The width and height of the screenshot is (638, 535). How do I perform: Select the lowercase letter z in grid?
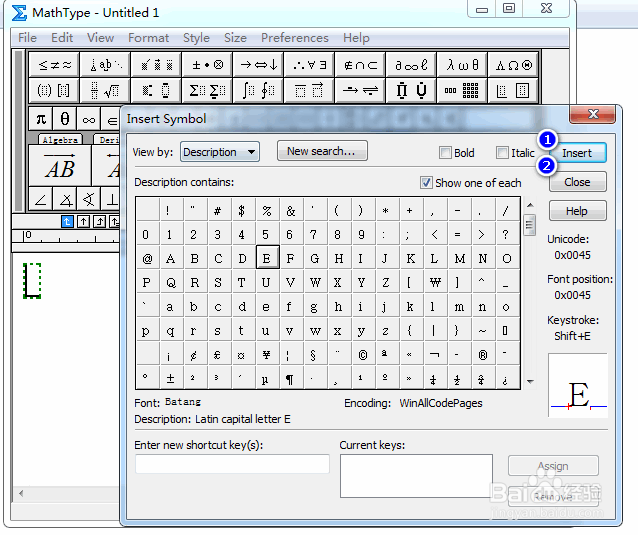[387, 330]
